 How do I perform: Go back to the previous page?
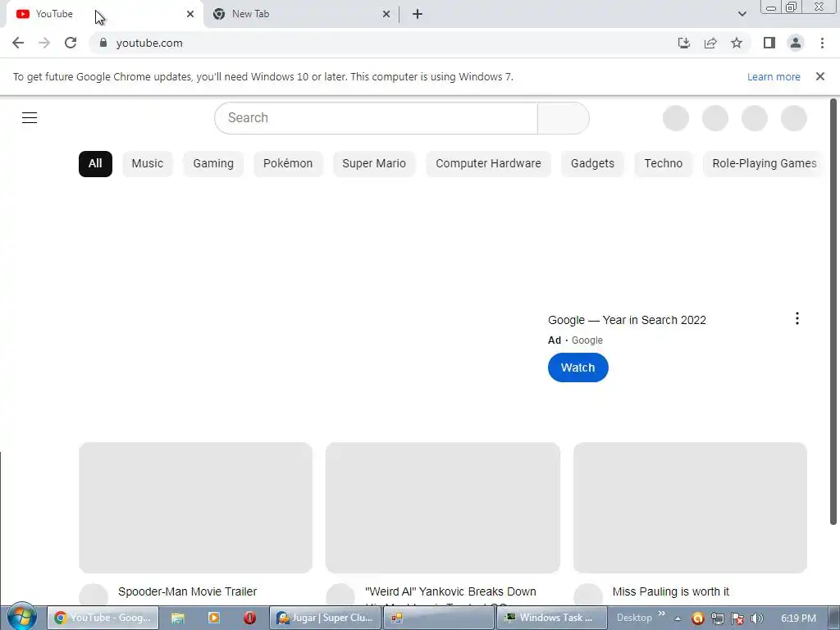point(18,43)
